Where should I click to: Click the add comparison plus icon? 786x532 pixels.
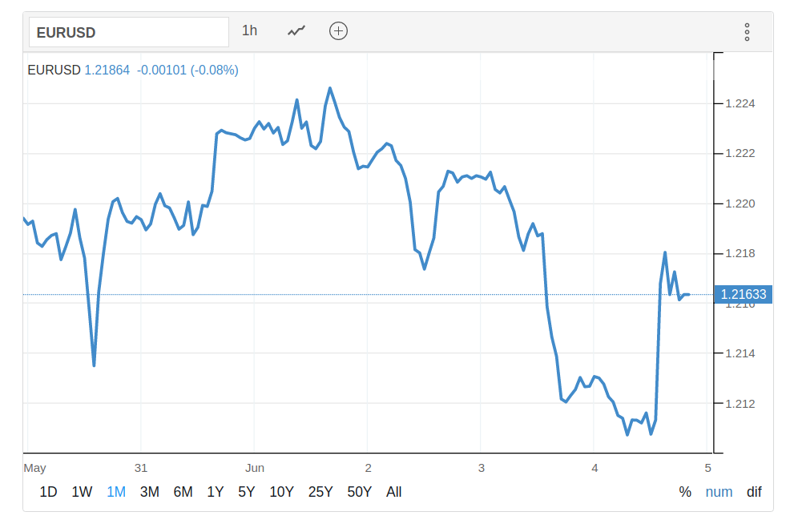pyautogui.click(x=338, y=31)
